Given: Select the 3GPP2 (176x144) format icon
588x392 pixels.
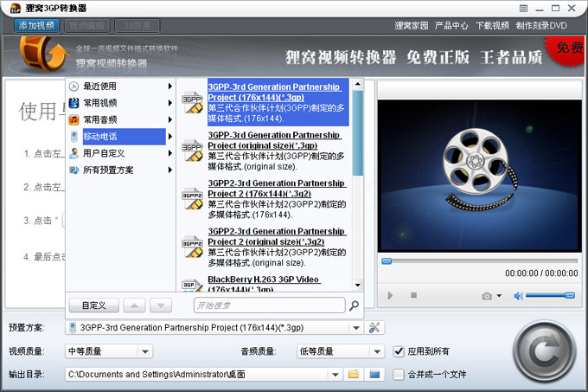Looking at the screenshot, I should tap(192, 198).
